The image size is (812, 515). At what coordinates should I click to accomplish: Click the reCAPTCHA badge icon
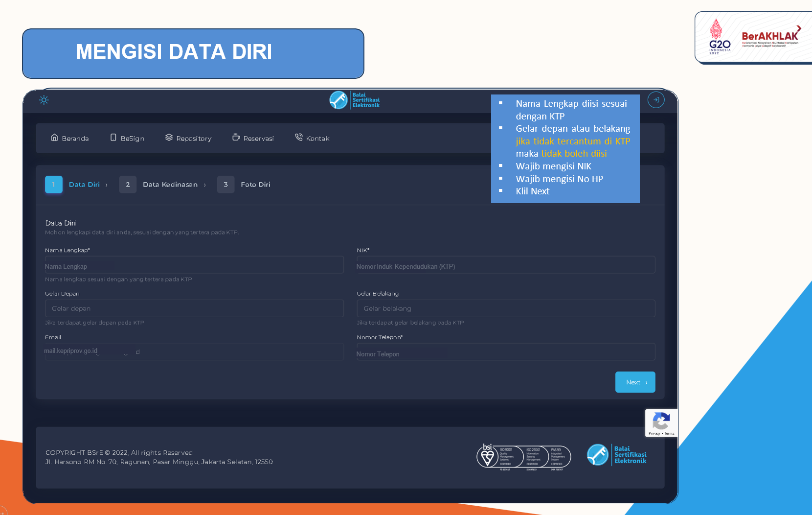click(x=661, y=421)
